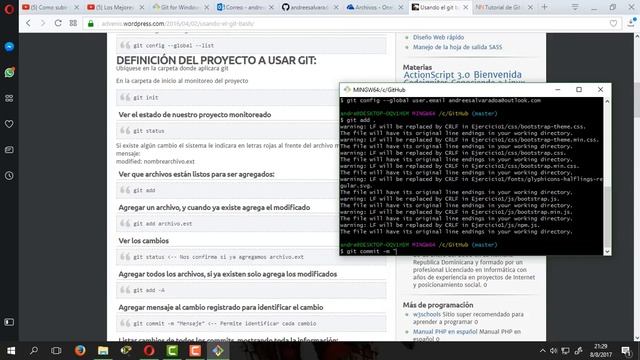Open Git Bash taskbar icon
The image size is (640, 360).
click(x=218, y=351)
